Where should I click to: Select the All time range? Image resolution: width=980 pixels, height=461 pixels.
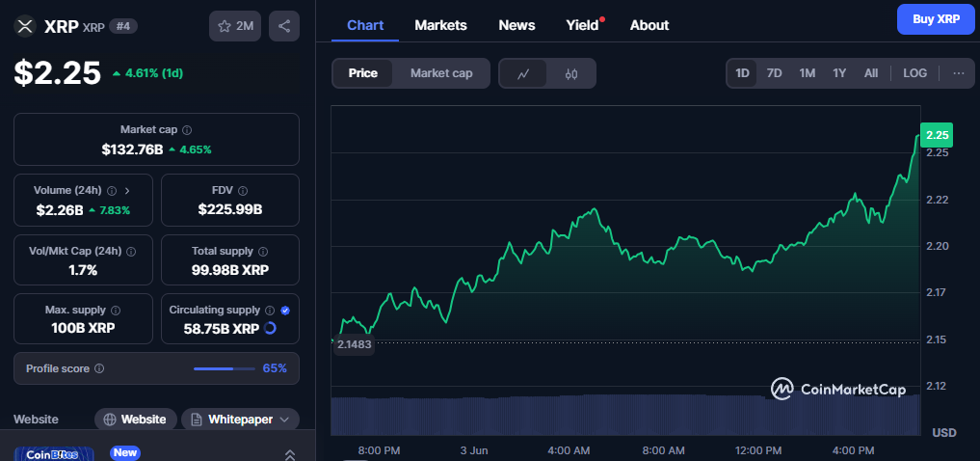[870, 73]
